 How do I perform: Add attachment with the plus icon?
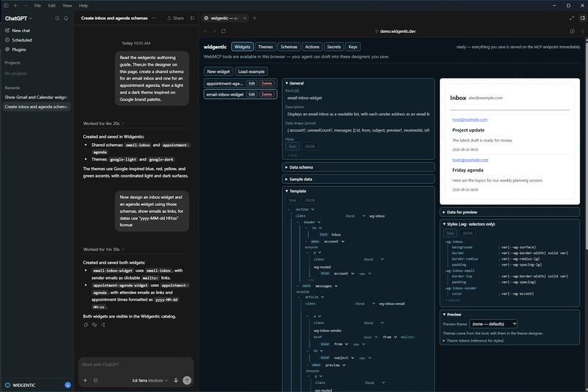click(85, 380)
